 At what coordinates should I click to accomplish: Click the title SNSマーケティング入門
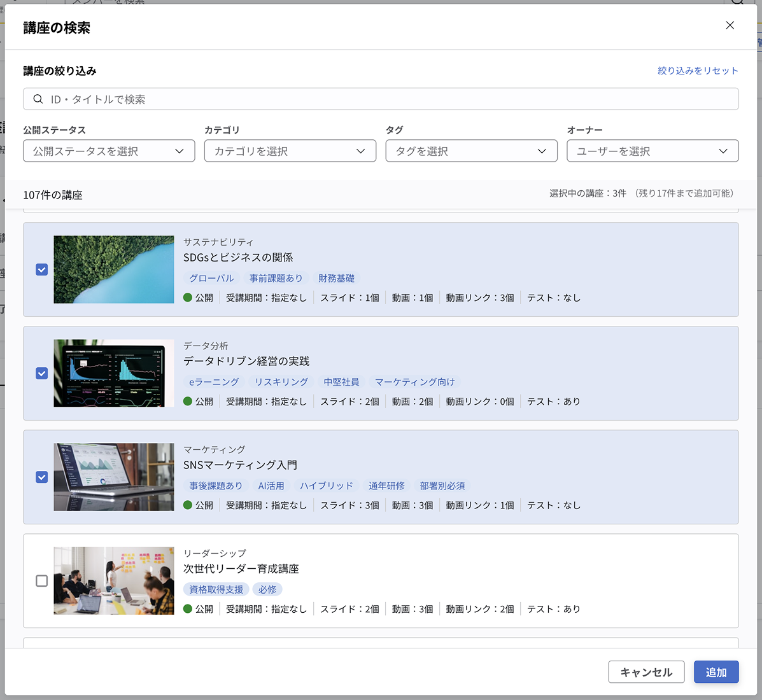[240, 465]
